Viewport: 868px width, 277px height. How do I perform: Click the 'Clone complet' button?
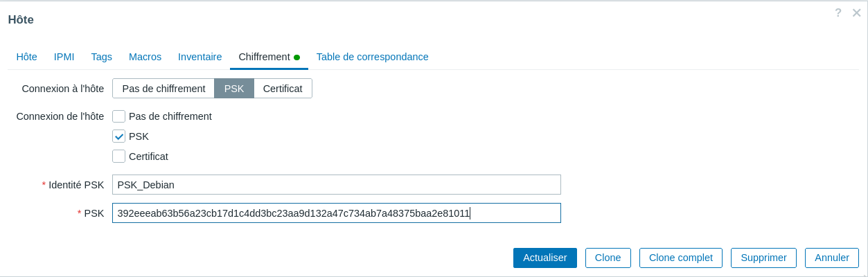(680, 258)
